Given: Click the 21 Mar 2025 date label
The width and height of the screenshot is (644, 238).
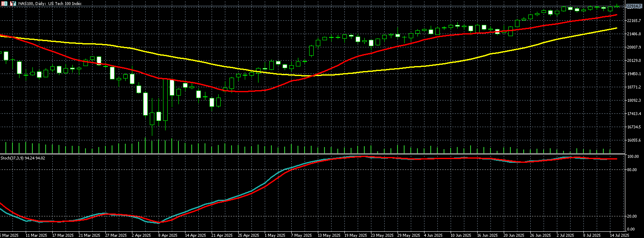Looking at the screenshot, I should (x=89, y=235).
